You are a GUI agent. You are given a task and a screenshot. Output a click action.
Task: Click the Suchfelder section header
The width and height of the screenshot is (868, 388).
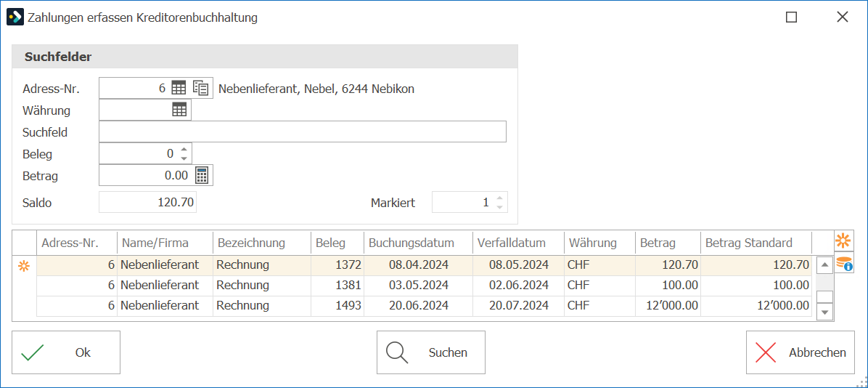tap(265, 57)
